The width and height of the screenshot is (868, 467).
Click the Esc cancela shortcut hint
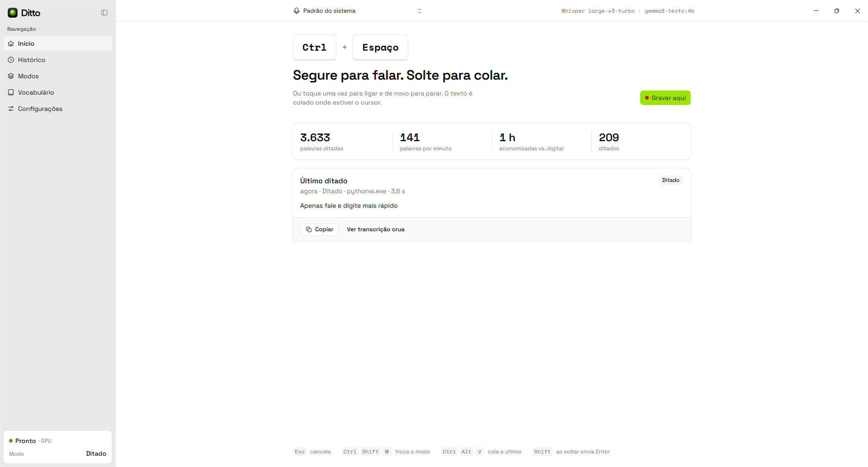pyautogui.click(x=312, y=452)
